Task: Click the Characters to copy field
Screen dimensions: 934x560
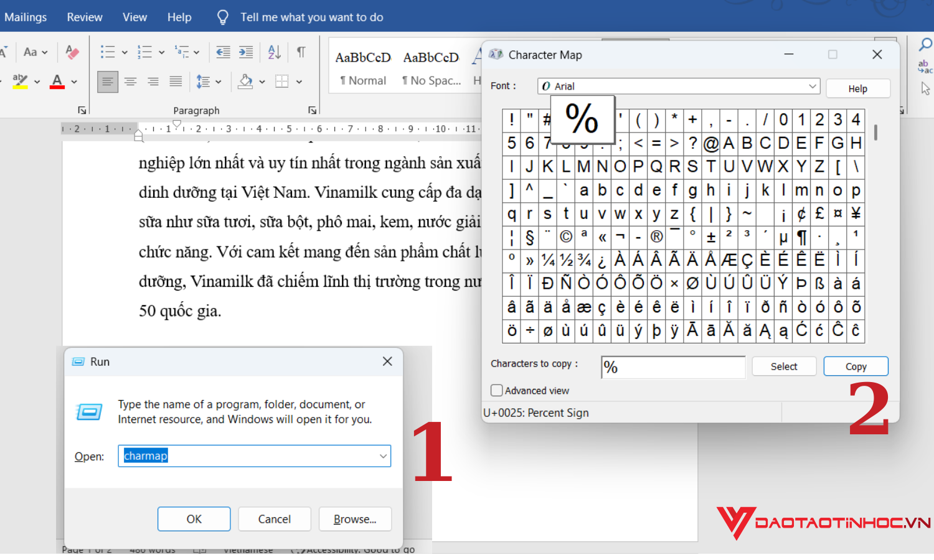Action: pos(673,367)
